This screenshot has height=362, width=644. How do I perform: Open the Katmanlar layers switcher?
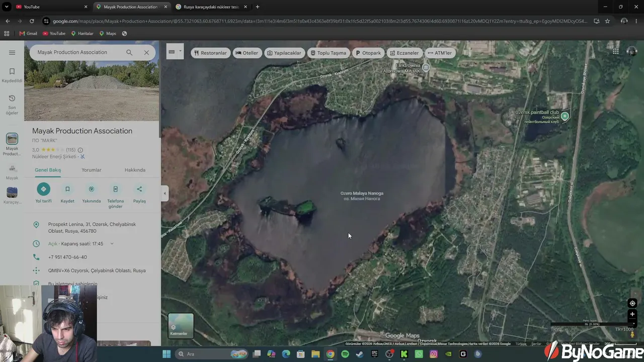tap(181, 326)
